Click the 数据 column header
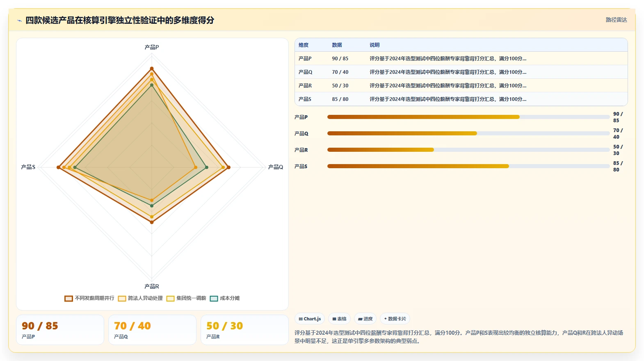 point(337,45)
